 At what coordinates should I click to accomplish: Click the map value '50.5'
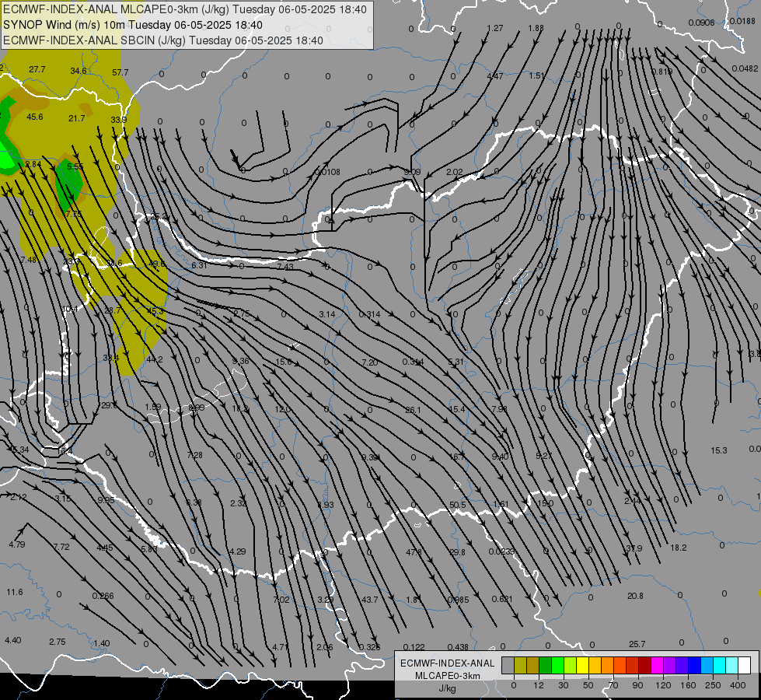[458, 506]
